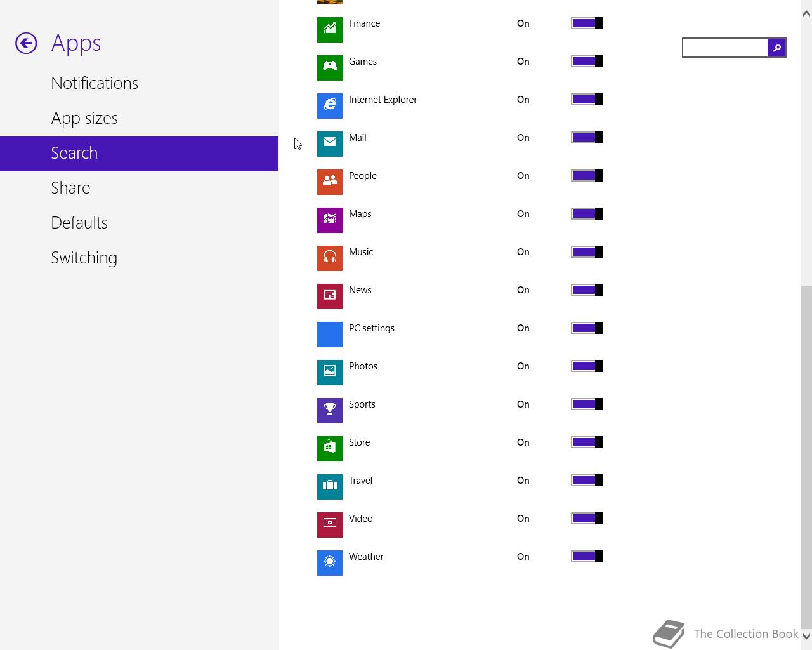812x650 pixels.
Task: Open the App sizes section
Action: (139, 119)
